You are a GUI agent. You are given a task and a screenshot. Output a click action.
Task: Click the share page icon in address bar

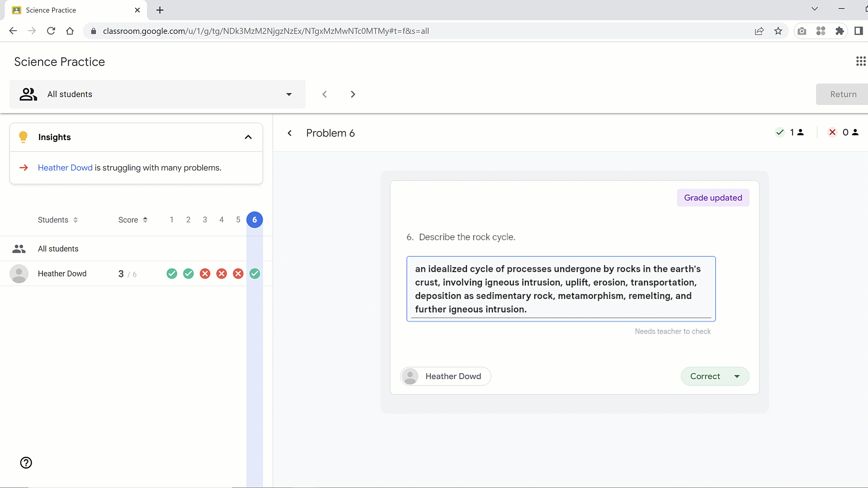759,31
